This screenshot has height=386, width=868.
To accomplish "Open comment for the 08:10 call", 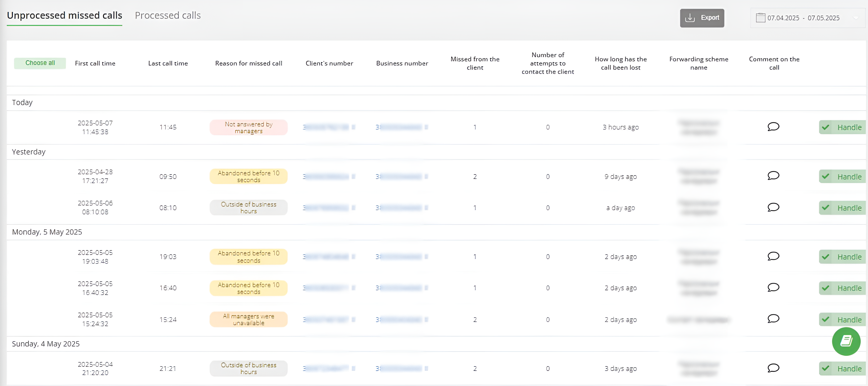I will [773, 207].
